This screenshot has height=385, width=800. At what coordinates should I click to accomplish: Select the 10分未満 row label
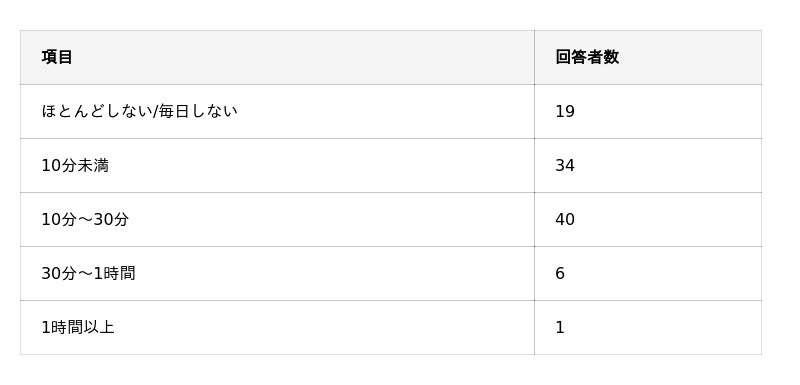(x=75, y=165)
